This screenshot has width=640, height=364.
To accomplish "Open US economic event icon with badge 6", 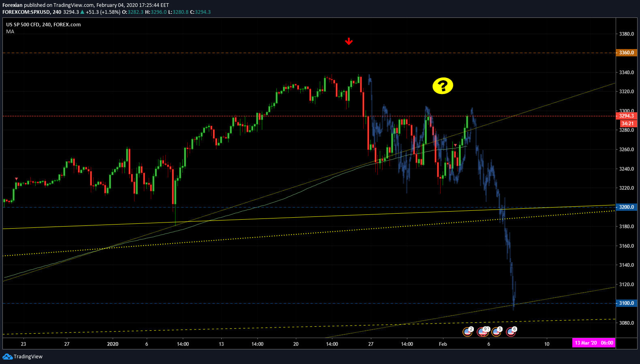I will coord(511,332).
